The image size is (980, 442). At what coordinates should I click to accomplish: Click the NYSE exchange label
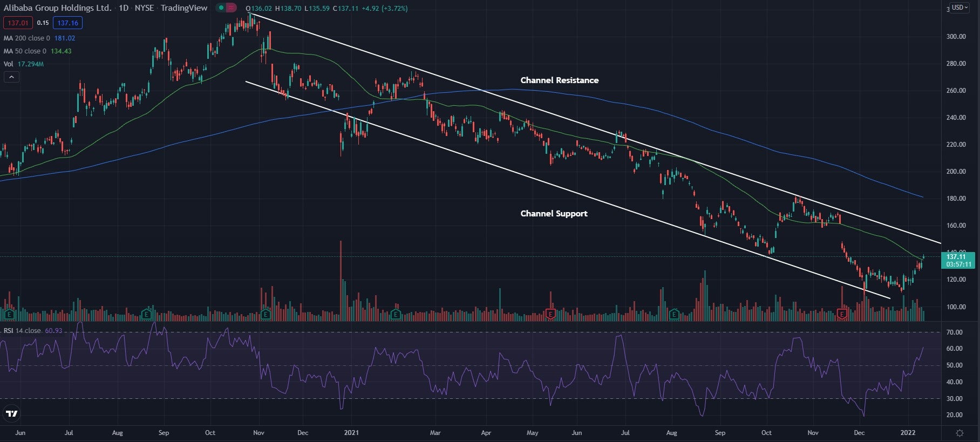[x=144, y=8]
